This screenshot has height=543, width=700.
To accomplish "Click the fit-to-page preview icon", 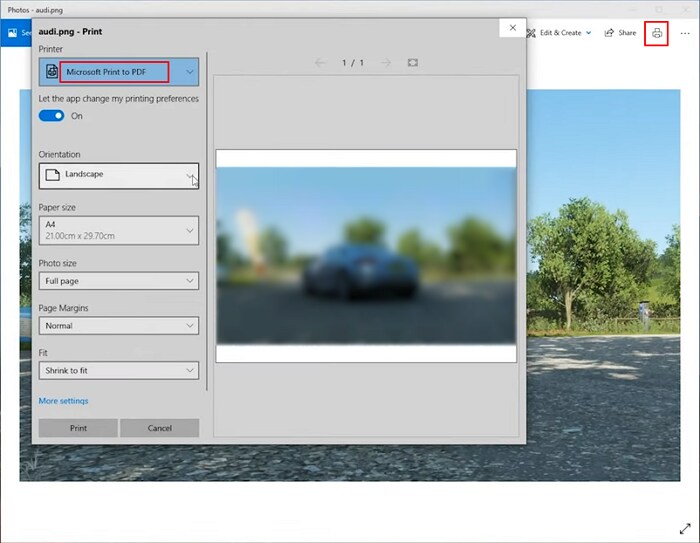I will (412, 63).
